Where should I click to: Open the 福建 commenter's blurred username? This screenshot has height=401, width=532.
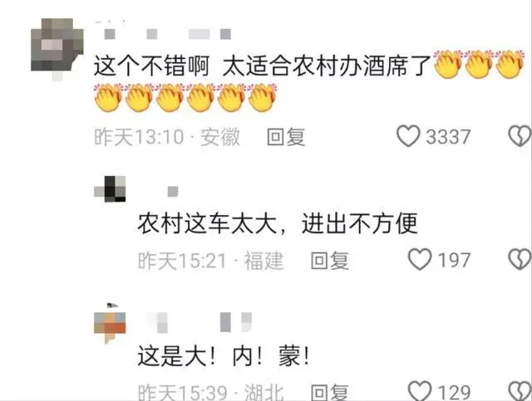(173, 192)
